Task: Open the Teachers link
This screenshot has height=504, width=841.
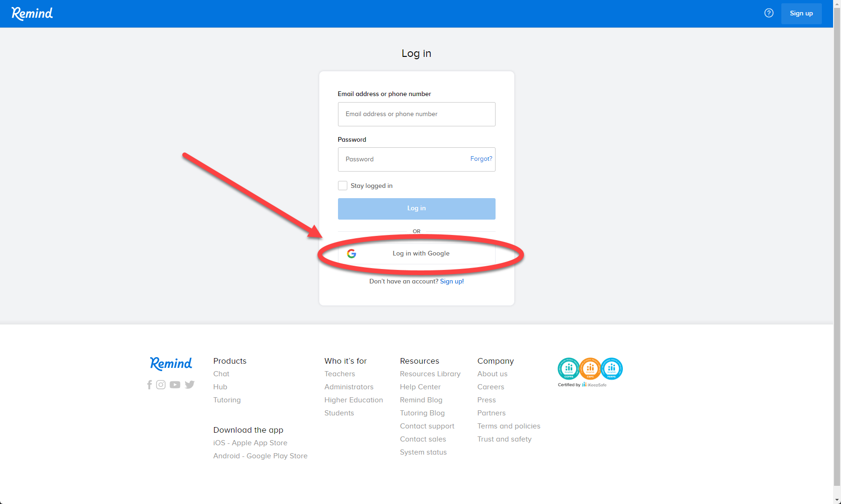Action: [340, 374]
